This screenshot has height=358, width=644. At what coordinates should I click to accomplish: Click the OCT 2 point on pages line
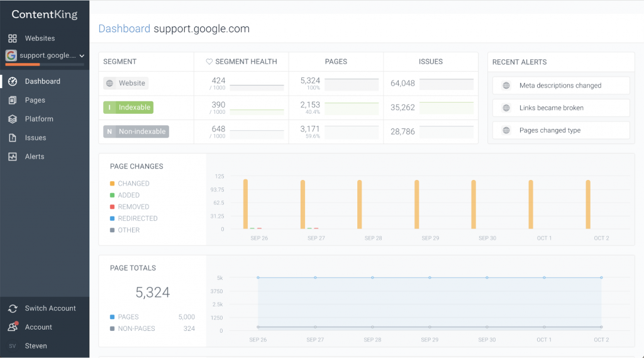(x=601, y=277)
